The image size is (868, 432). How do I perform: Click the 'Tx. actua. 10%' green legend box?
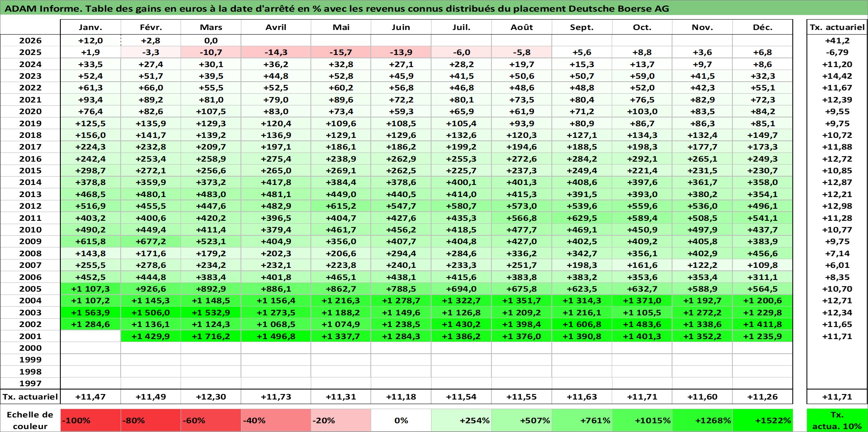click(x=837, y=420)
